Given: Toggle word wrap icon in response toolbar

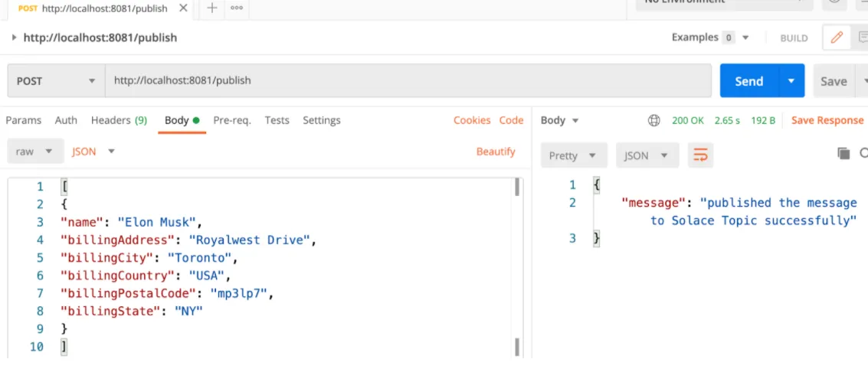Looking at the screenshot, I should pos(700,155).
